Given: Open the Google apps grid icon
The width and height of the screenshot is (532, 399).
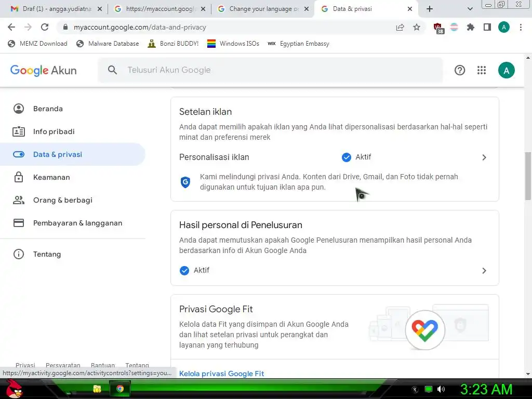Looking at the screenshot, I should tap(482, 70).
